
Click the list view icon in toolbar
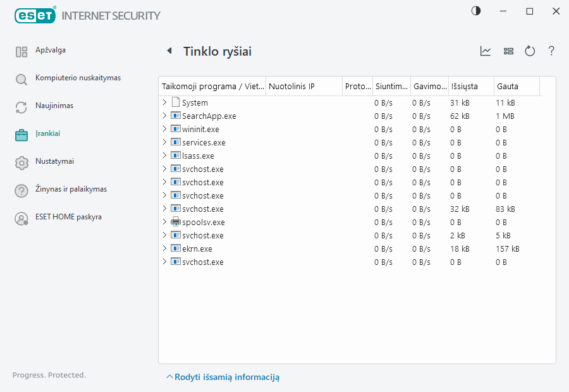coord(508,51)
